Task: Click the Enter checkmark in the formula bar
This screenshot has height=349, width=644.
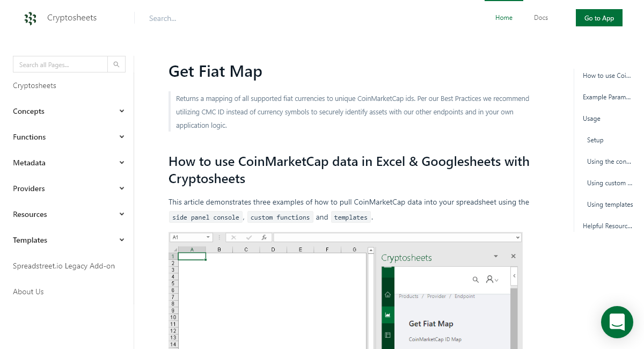Action: coord(248,237)
